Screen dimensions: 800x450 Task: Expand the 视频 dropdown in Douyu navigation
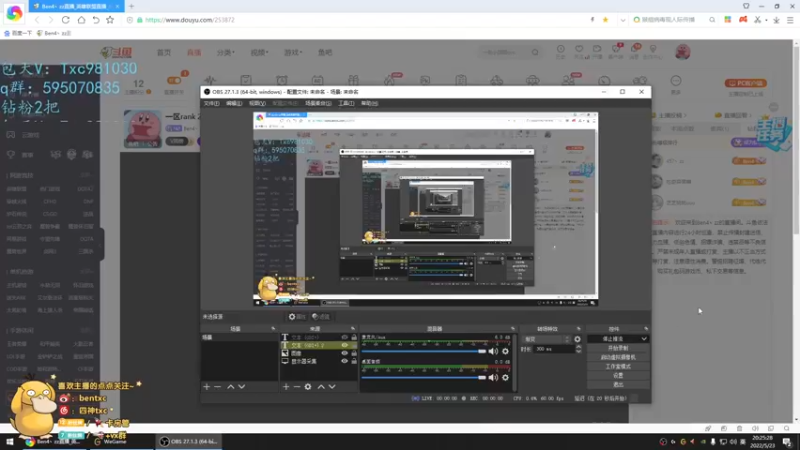tap(259, 53)
